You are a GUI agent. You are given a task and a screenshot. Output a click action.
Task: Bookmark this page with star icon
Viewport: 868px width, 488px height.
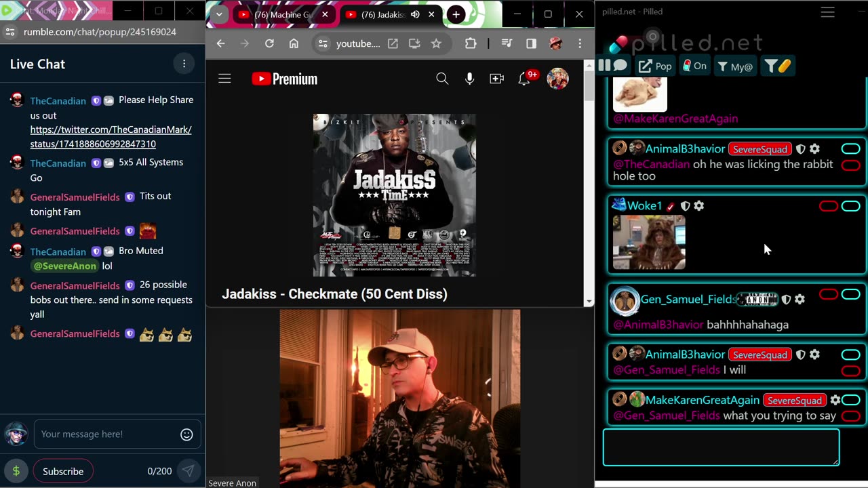pos(436,43)
